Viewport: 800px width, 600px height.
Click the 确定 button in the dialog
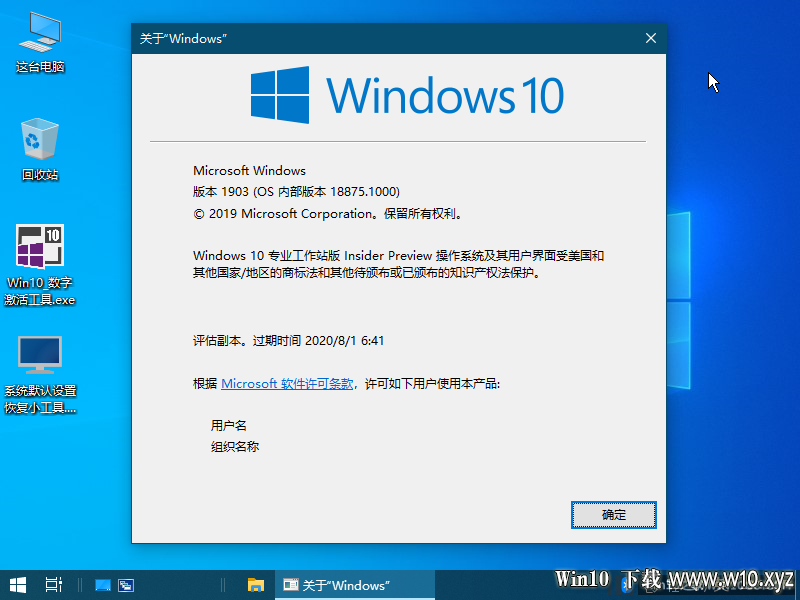[x=613, y=515]
